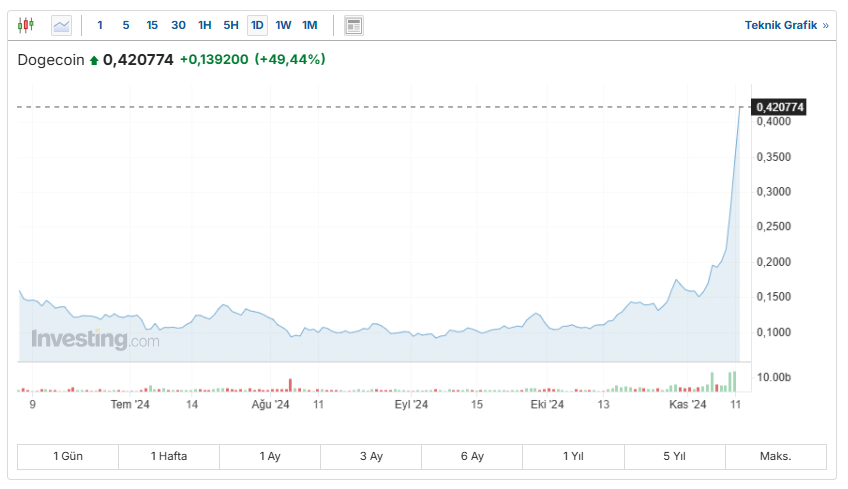The height and width of the screenshot is (489, 848).
Task: Set interval to 5 minutes
Action: coord(126,25)
